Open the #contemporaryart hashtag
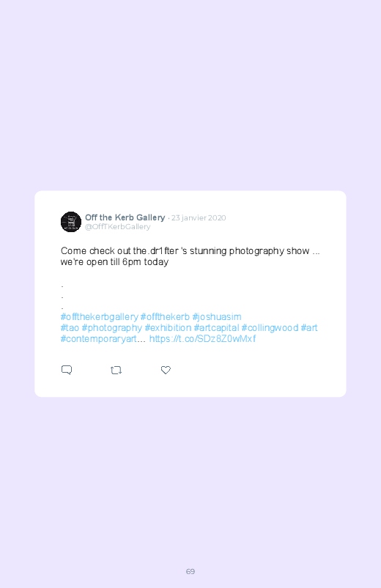Viewport: 381px width, 588px height. pyautogui.click(x=99, y=338)
